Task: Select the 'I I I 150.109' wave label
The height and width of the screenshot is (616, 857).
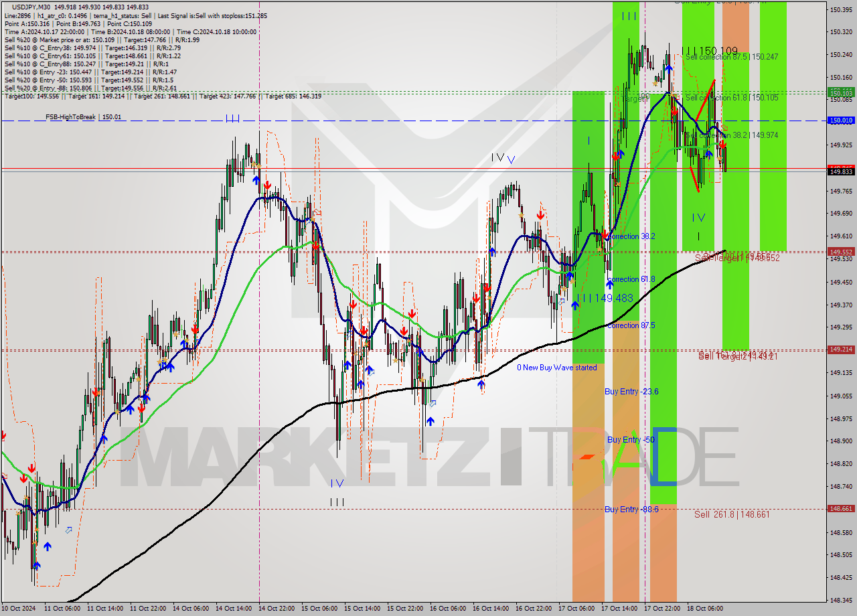Action: coord(710,50)
